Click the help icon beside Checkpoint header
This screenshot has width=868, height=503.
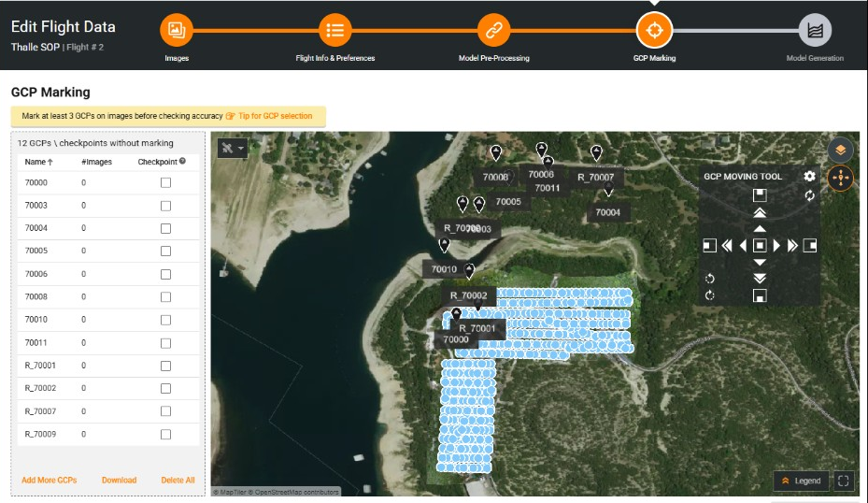pos(182,161)
